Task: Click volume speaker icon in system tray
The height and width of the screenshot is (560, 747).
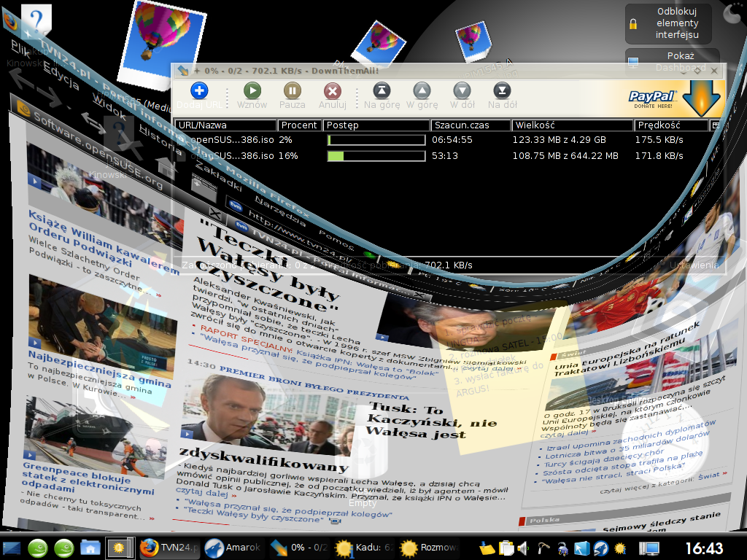Action: coord(523,548)
